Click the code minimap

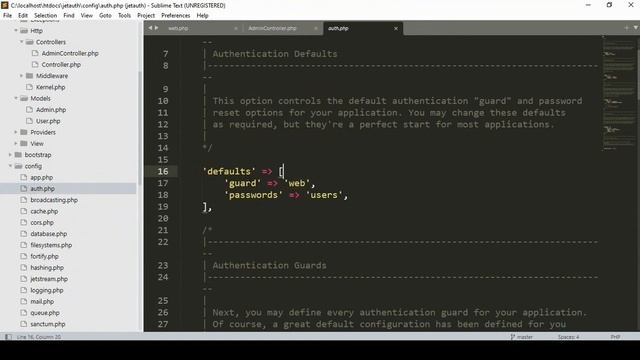[x=619, y=93]
